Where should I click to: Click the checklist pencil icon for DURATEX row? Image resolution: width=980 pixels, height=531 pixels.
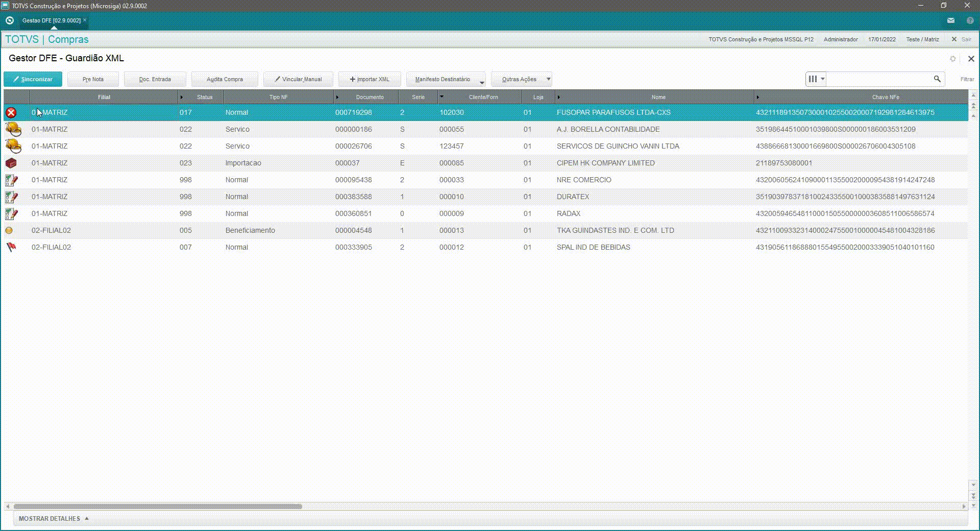click(11, 197)
